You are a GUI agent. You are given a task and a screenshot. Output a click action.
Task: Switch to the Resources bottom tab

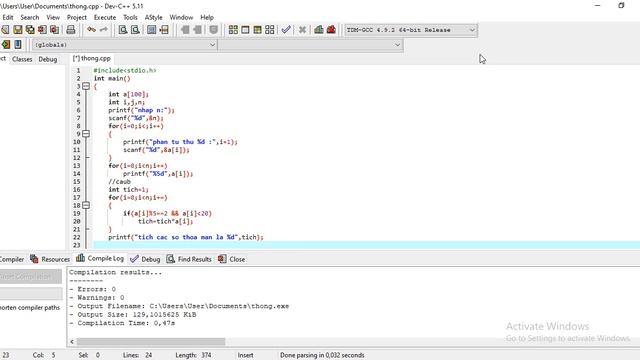tap(50, 259)
